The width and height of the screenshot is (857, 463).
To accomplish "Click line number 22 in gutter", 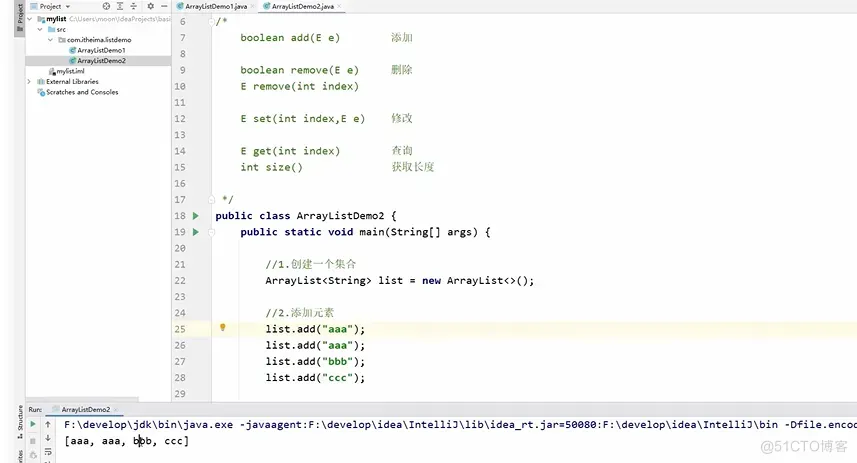I will [x=180, y=280].
